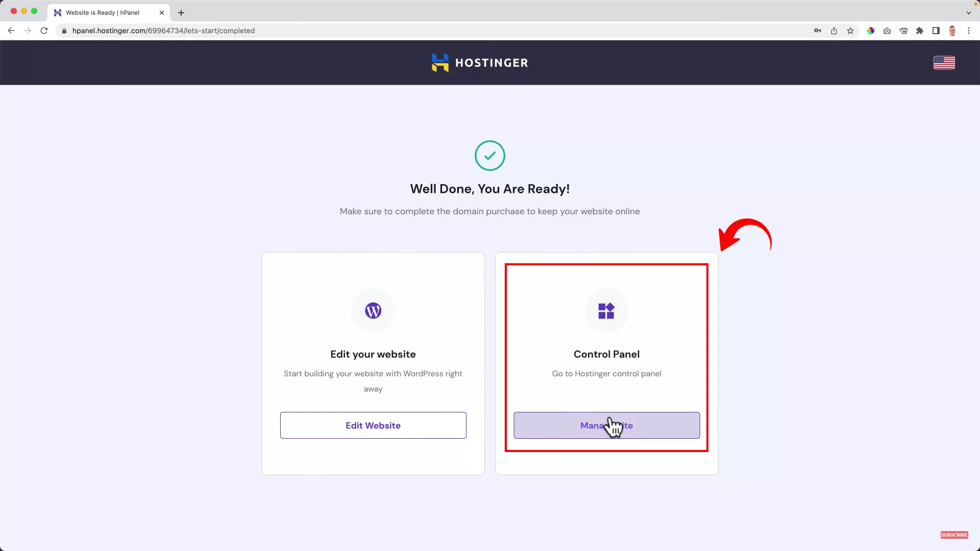The width and height of the screenshot is (980, 551).
Task: Click the site security lock icon
Action: (x=64, y=31)
